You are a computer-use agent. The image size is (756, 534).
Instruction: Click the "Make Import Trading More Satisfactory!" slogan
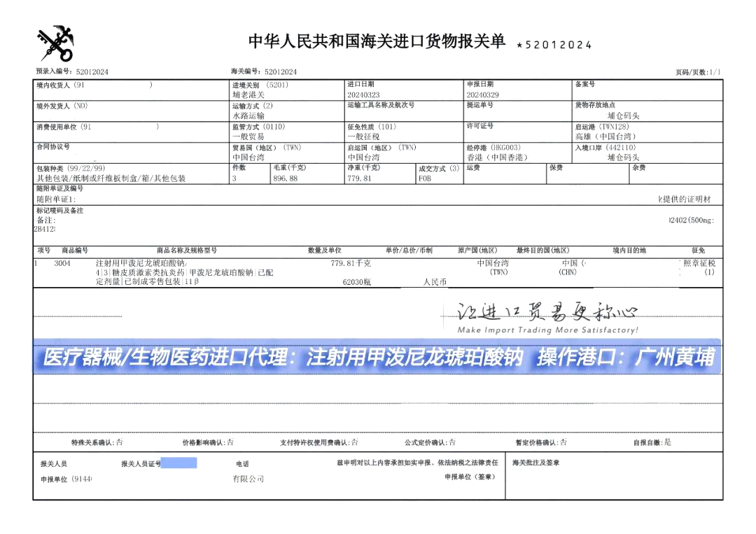click(547, 330)
